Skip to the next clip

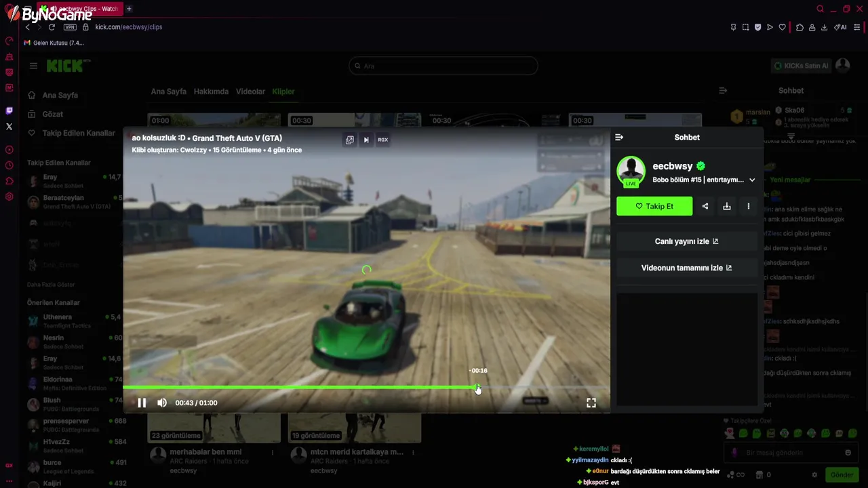[x=366, y=140]
